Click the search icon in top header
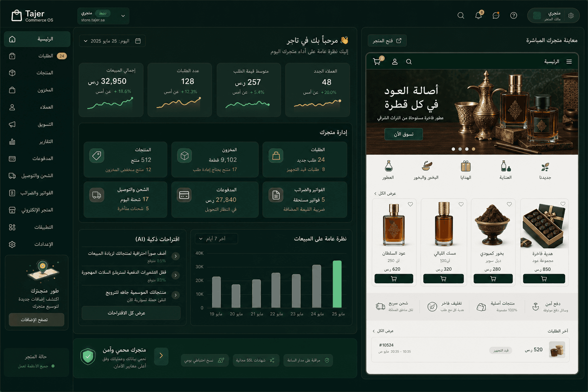This screenshot has width=588, height=392. pos(461,16)
